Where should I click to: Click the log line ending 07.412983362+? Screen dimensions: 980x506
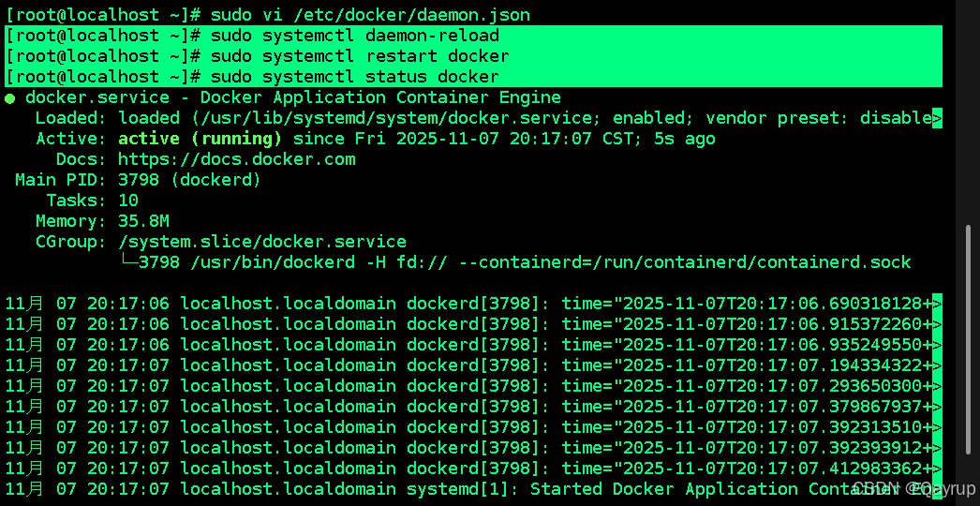[473, 469]
